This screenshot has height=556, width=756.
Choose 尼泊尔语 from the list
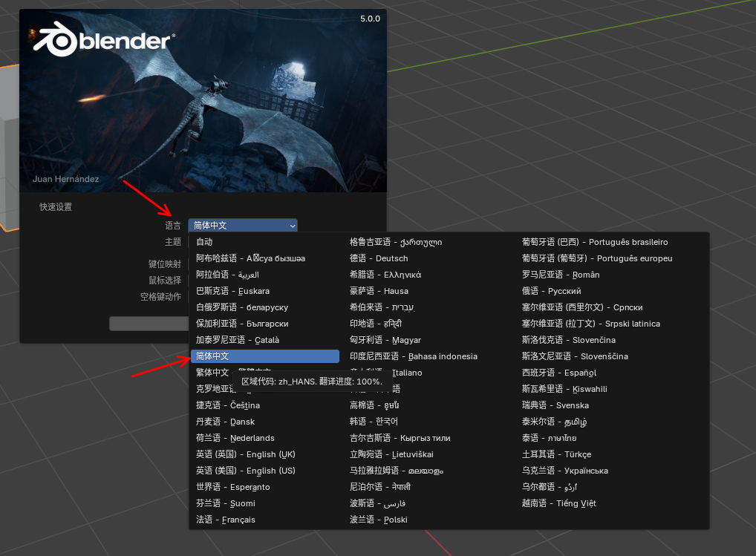[429, 487]
